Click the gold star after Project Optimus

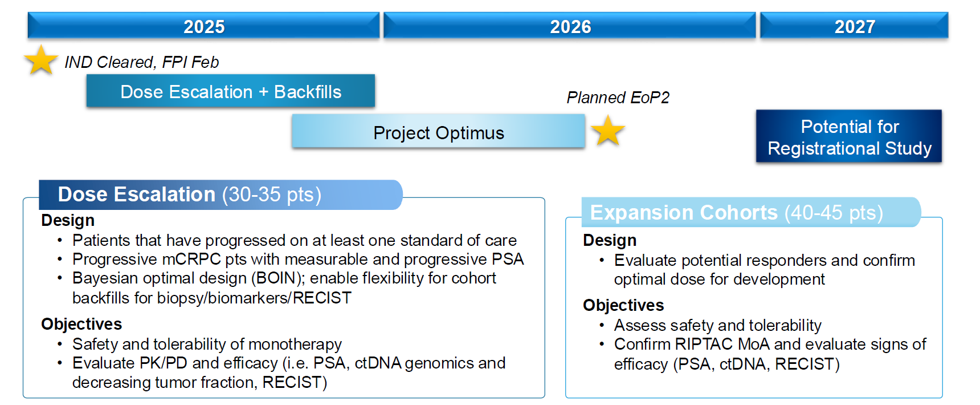[608, 131]
